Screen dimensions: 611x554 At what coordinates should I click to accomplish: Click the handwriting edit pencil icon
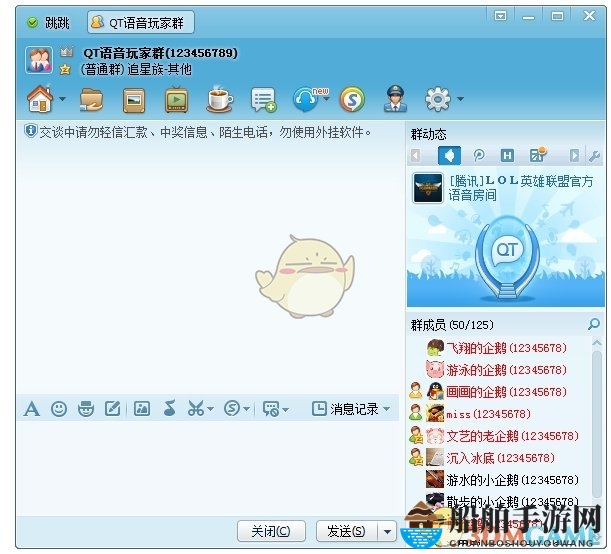coord(113,409)
